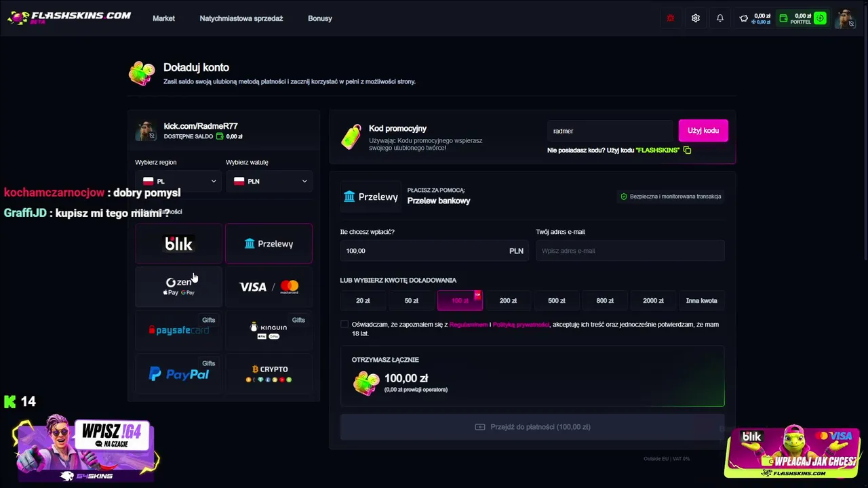Choose the 200 zł top-up amount
This screenshot has width=868, height=488.
[508, 300]
